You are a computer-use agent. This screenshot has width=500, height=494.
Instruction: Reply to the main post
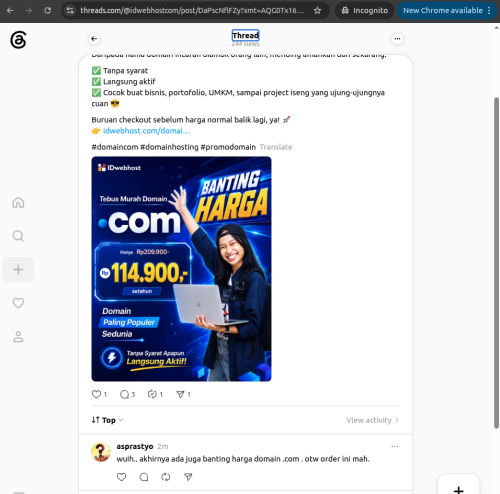(124, 394)
